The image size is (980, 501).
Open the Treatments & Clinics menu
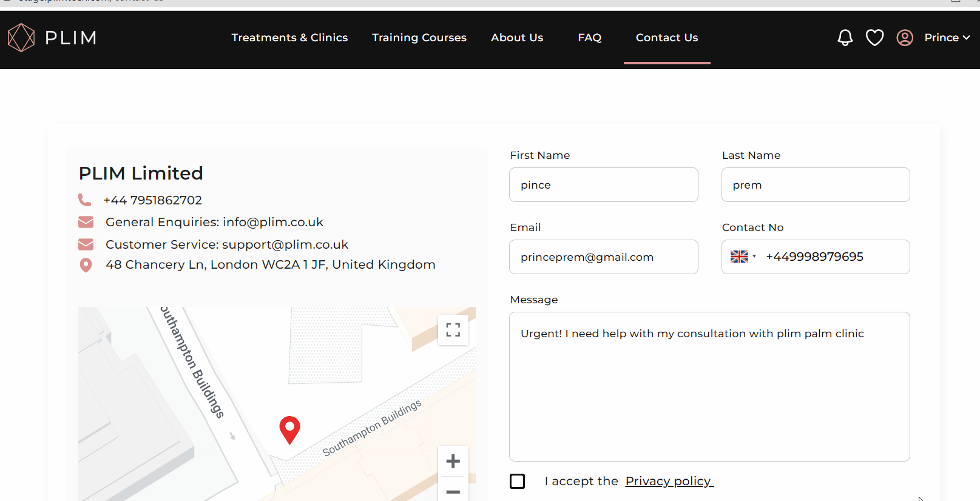coord(289,38)
